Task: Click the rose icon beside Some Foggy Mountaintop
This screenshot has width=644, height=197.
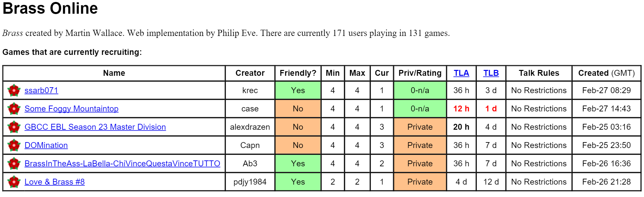Action: click(x=14, y=109)
